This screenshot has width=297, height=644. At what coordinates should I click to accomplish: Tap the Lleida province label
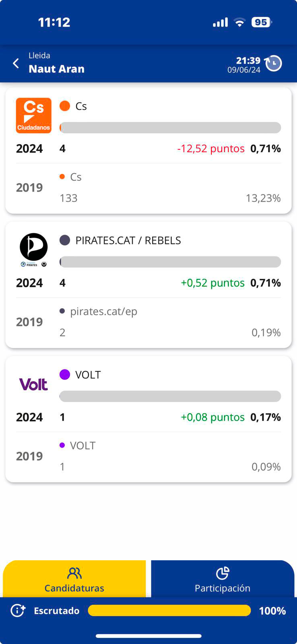39,56
